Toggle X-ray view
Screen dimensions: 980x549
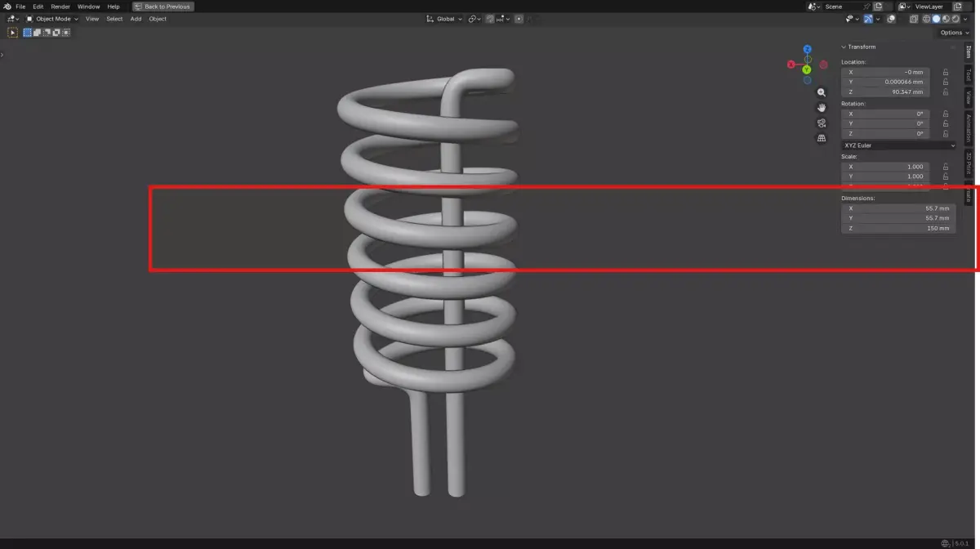[x=914, y=19]
